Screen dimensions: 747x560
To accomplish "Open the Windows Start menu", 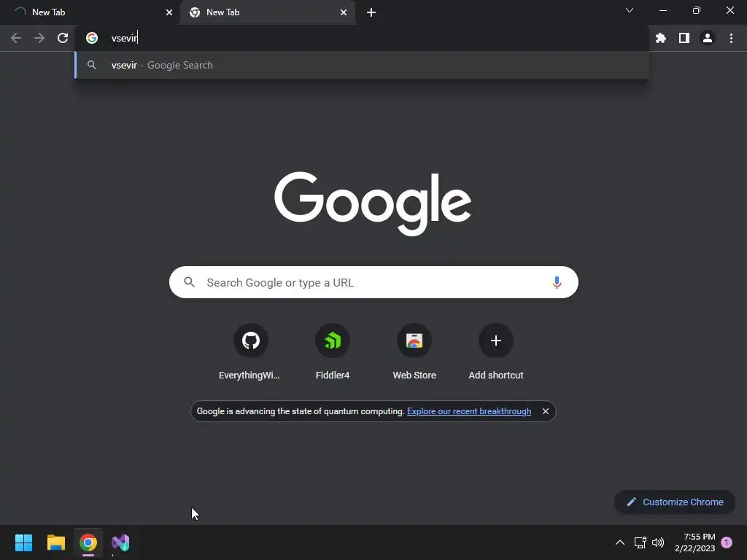I will 23,542.
